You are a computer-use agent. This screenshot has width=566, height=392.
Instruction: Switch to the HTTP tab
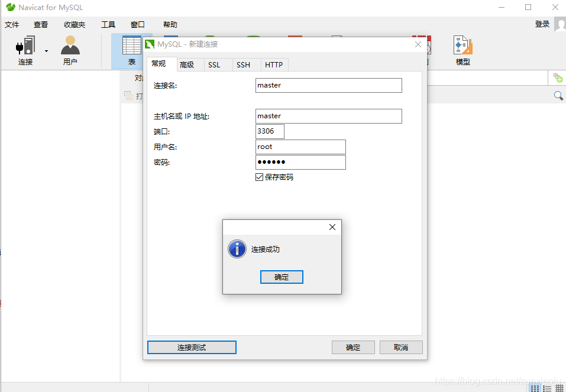coord(274,65)
